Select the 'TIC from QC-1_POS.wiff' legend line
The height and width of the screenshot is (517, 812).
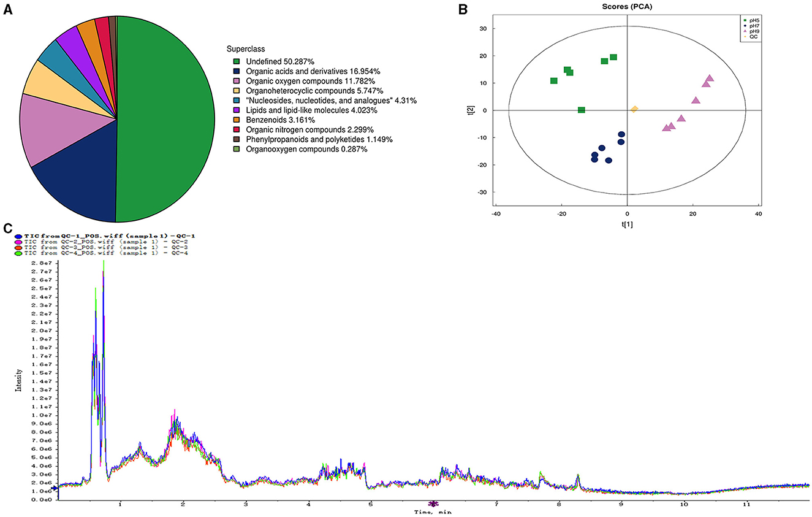110,236
